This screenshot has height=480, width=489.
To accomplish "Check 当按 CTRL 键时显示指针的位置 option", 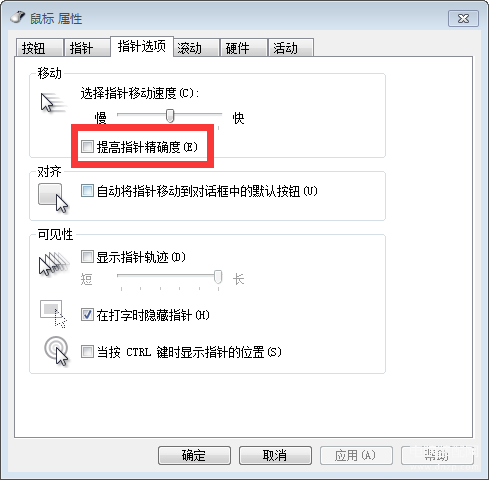I will tap(87, 352).
